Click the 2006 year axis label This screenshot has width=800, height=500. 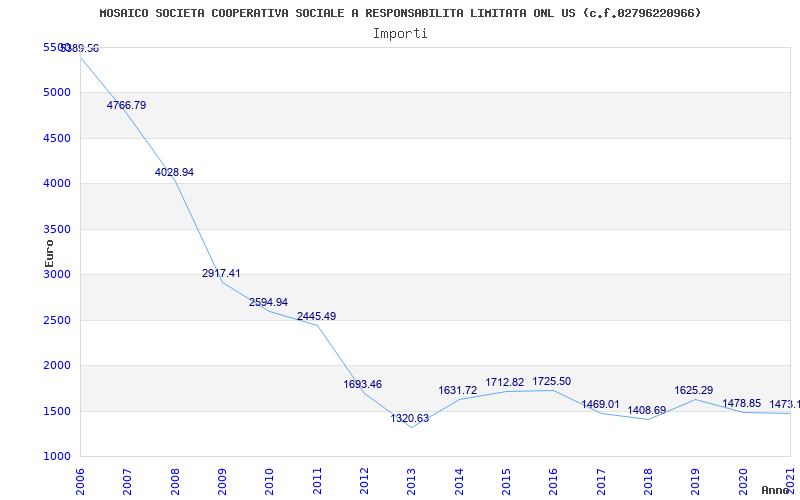pyautogui.click(x=80, y=482)
